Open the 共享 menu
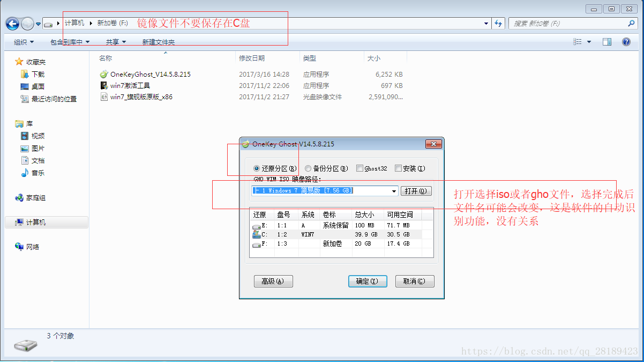644x362 pixels. pyautogui.click(x=116, y=42)
